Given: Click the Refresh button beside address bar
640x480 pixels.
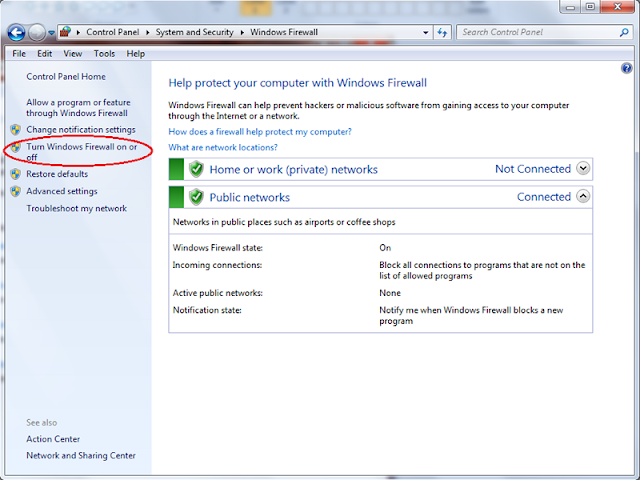Looking at the screenshot, I should (442, 32).
